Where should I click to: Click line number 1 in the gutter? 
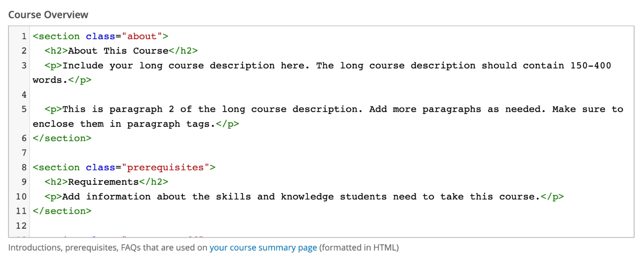tap(24, 37)
